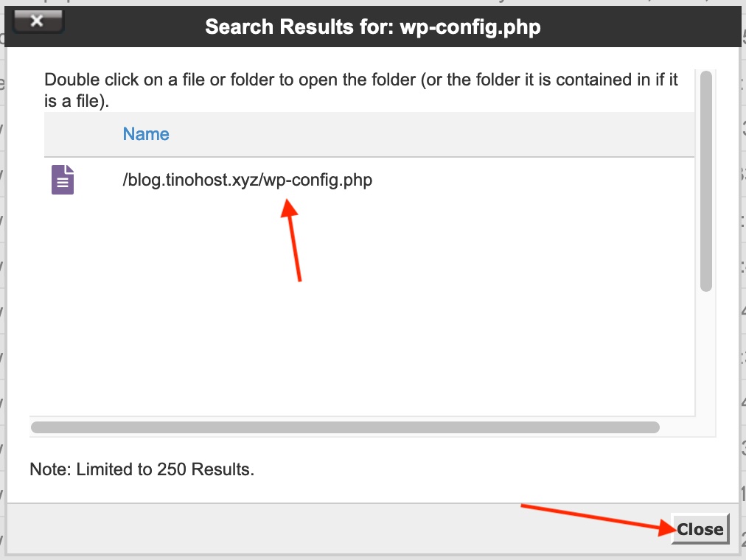Click the empty white area of results list
This screenshot has width=746, height=560.
point(362,309)
